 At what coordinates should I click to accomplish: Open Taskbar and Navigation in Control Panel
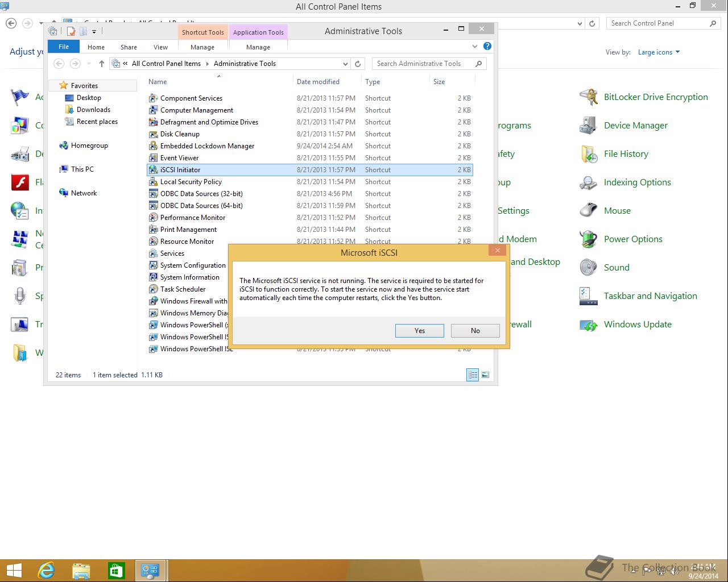pyautogui.click(x=650, y=296)
